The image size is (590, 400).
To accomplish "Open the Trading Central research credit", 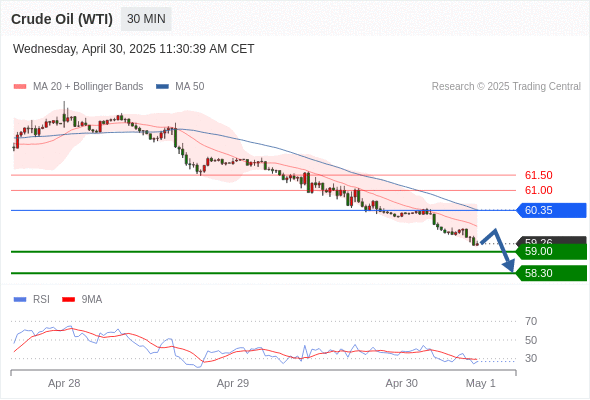I will click(506, 87).
